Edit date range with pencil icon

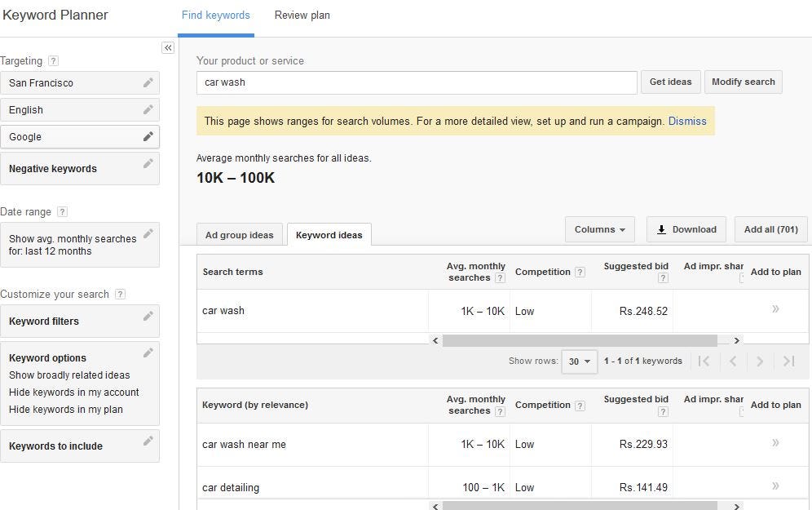[x=148, y=234]
